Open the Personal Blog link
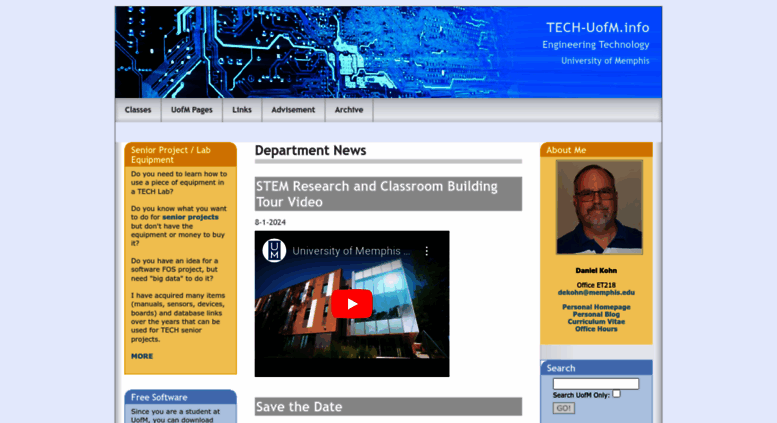This screenshot has width=777, height=423. coord(596,315)
